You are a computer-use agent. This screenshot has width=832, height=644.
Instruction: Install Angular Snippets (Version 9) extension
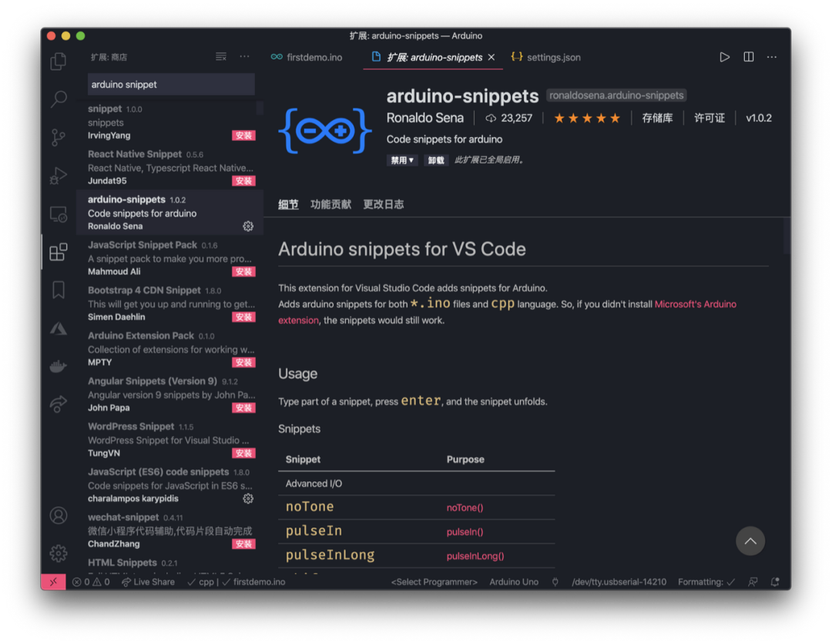coord(243,408)
